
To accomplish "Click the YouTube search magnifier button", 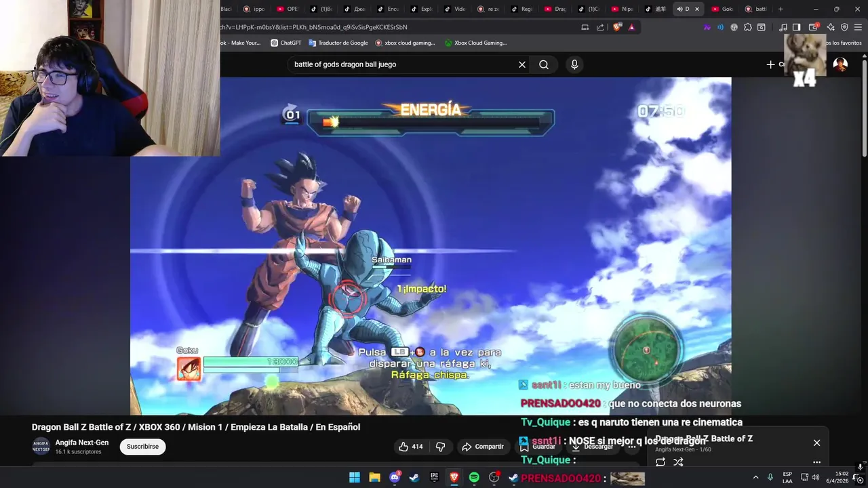I will tap(544, 64).
